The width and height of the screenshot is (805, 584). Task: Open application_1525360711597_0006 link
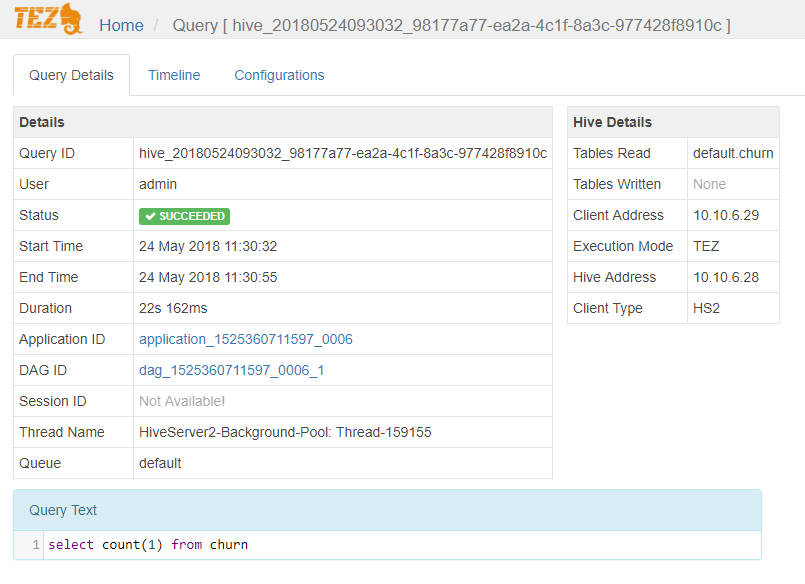246,339
